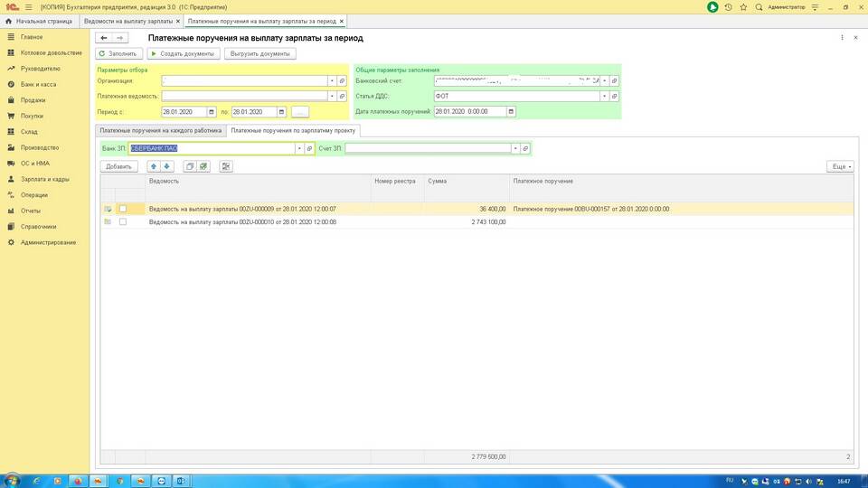Viewport: 868px width, 488px height.
Task: Expand the Банк ЗП dropdown
Action: (x=299, y=148)
